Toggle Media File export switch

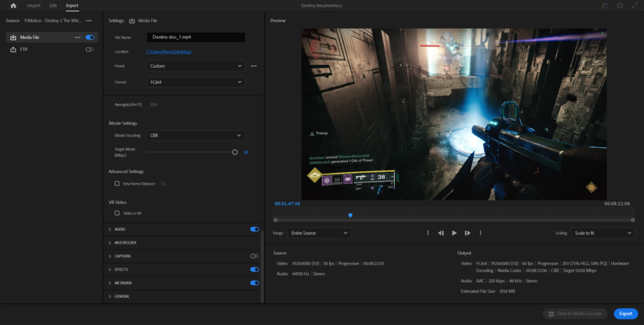click(x=90, y=37)
